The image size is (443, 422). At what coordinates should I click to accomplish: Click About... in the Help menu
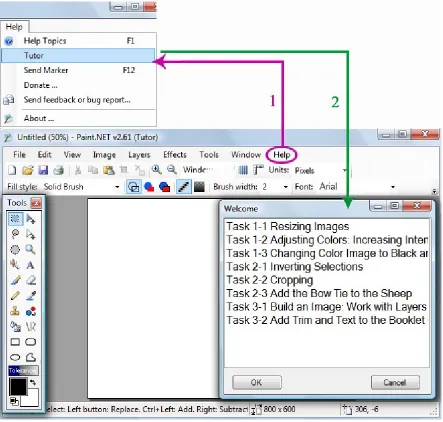point(78,118)
